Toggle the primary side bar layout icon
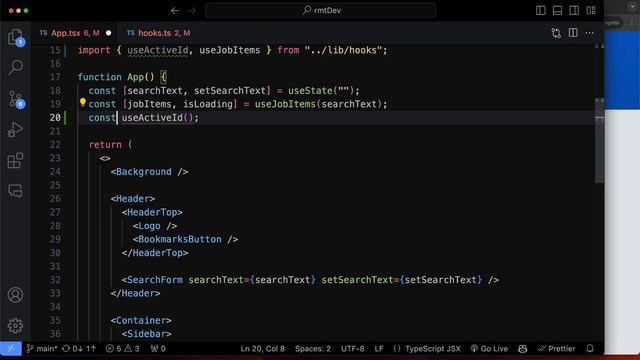This screenshot has height=360, width=640. click(540, 11)
